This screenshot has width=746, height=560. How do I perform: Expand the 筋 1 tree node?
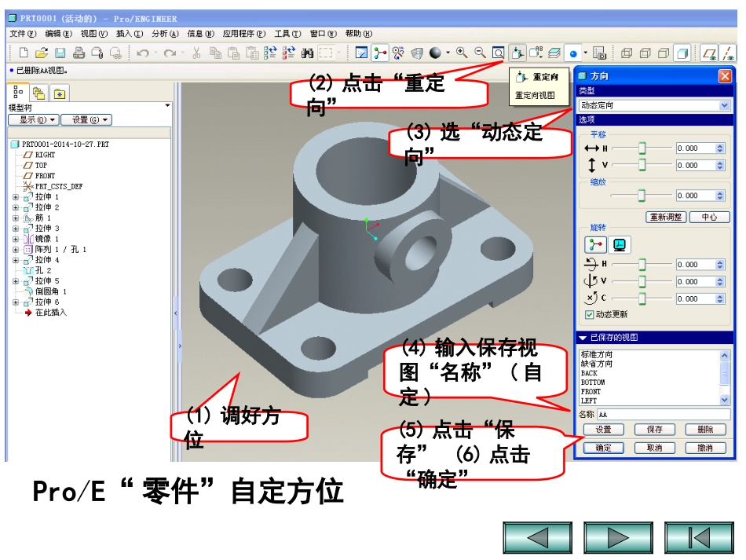tap(16, 218)
